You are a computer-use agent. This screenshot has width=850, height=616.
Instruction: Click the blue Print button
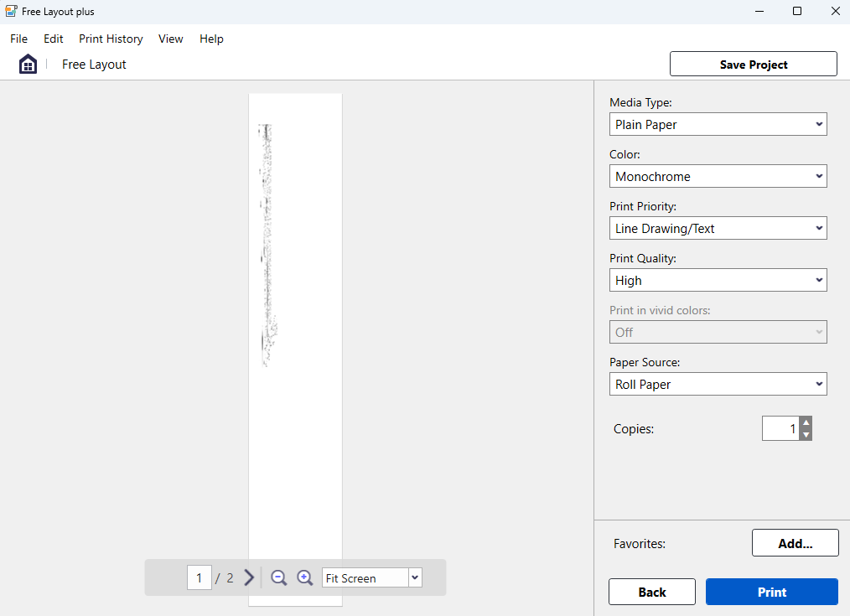[x=772, y=592]
